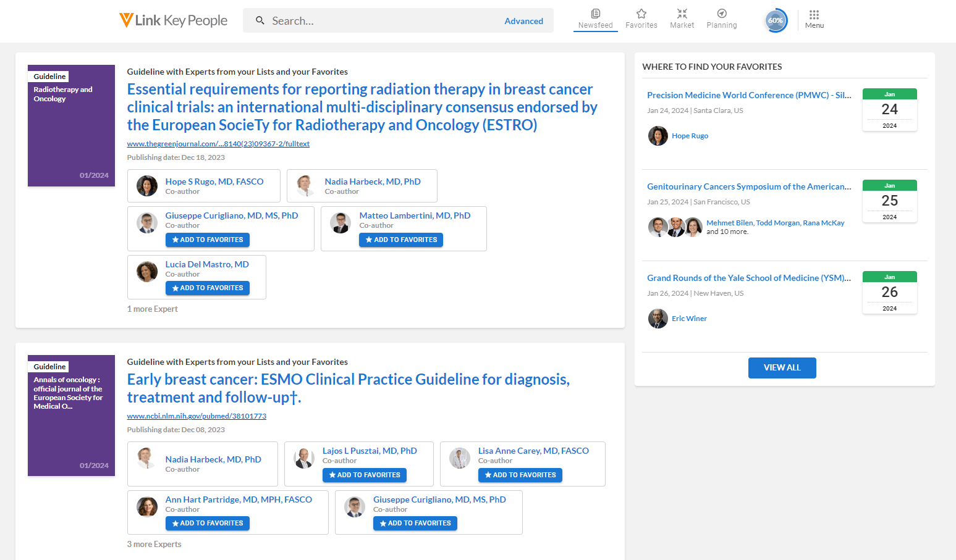Add Lisa Anne Carey to favorites
The width and height of the screenshot is (956, 560).
coord(520,475)
